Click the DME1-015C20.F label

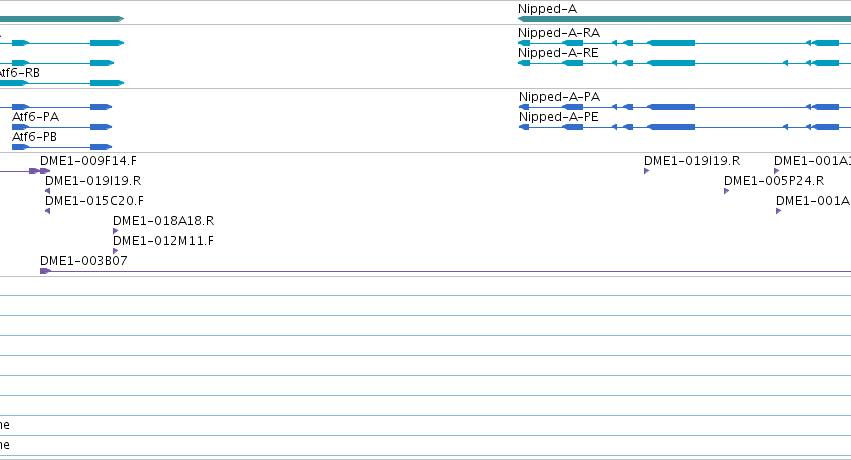point(94,201)
